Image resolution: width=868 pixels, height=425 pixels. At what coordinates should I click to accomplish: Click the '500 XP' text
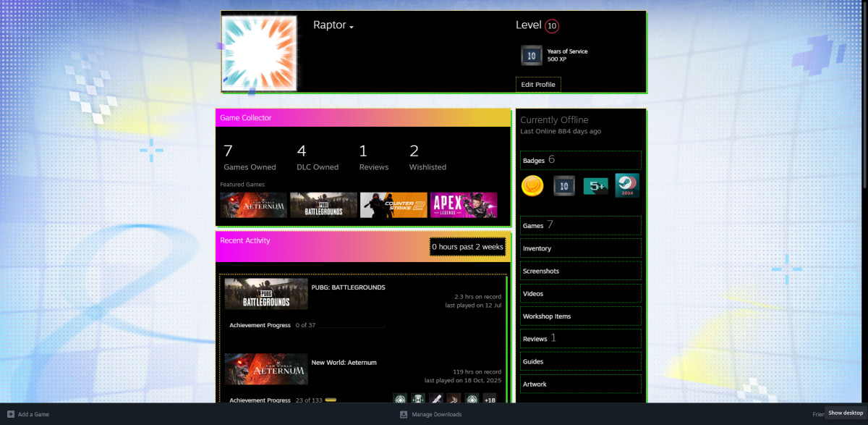(557, 59)
